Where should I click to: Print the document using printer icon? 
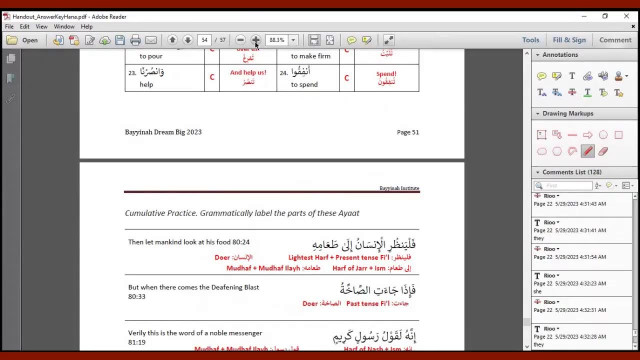[x=136, y=40]
